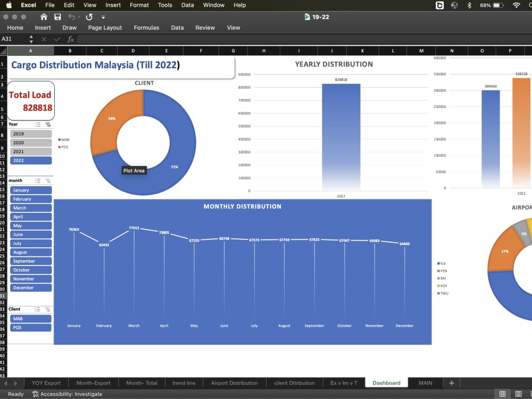Click the Undo icon
The height and width of the screenshot is (399, 532).
coord(72,16)
